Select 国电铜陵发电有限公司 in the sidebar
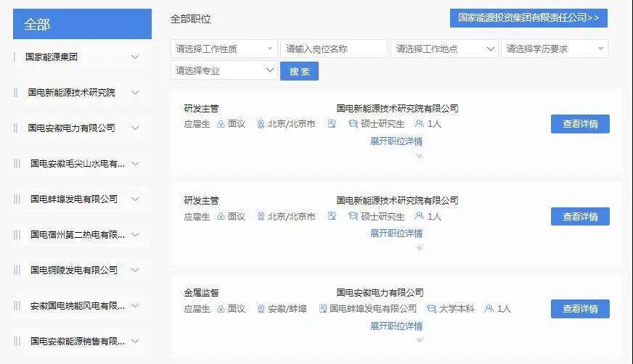The width and height of the screenshot is (633, 364). tap(74, 270)
